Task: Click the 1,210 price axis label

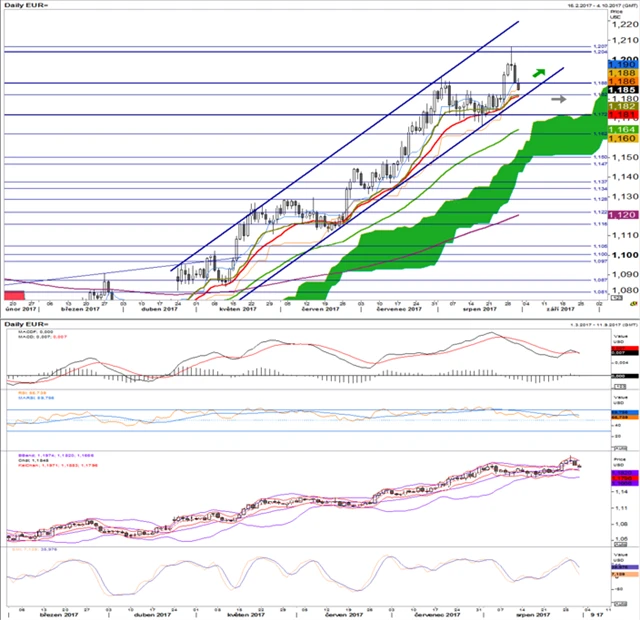Action: pos(625,40)
